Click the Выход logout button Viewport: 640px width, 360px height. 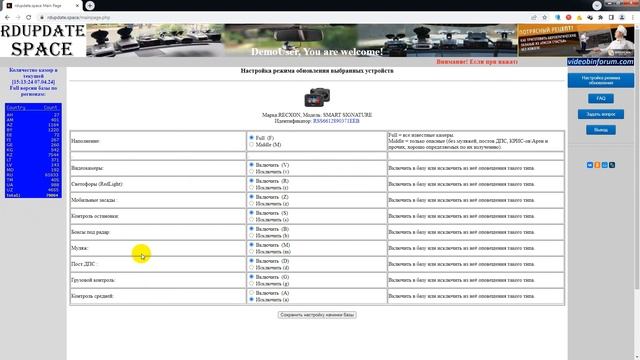click(x=601, y=130)
